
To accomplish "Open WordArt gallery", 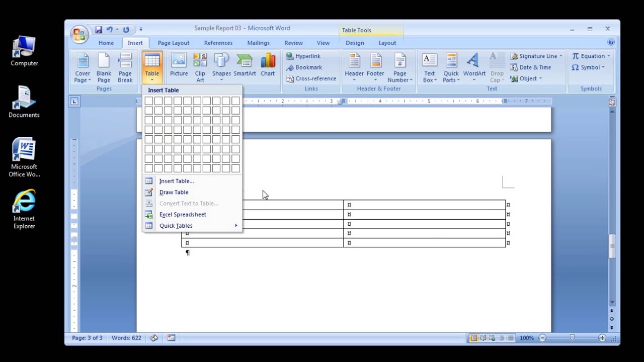I will (x=474, y=68).
